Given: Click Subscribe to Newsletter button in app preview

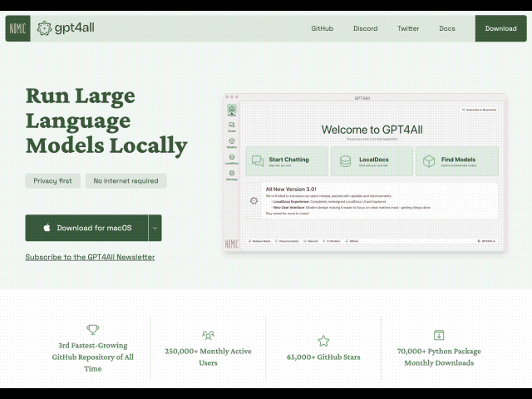Looking at the screenshot, I should click(x=479, y=110).
